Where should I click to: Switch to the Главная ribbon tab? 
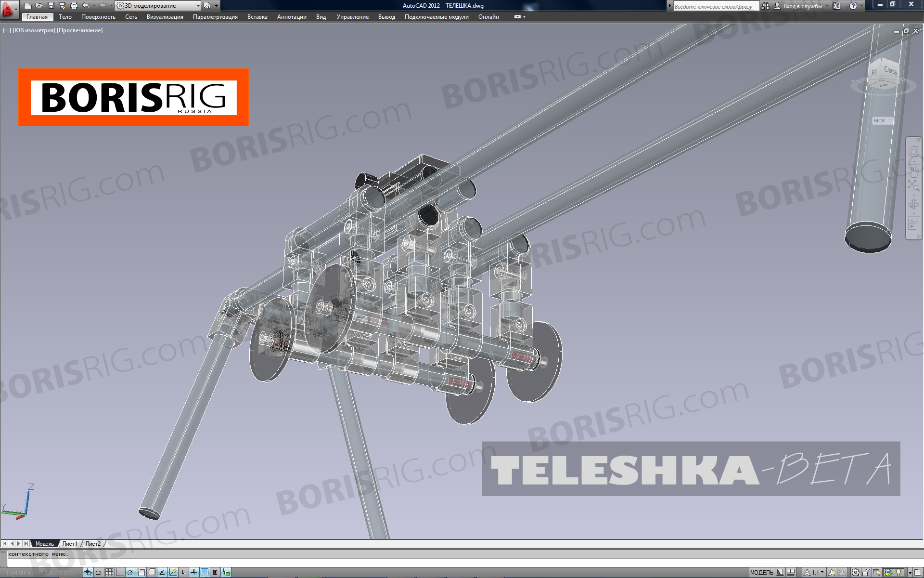[x=37, y=17]
